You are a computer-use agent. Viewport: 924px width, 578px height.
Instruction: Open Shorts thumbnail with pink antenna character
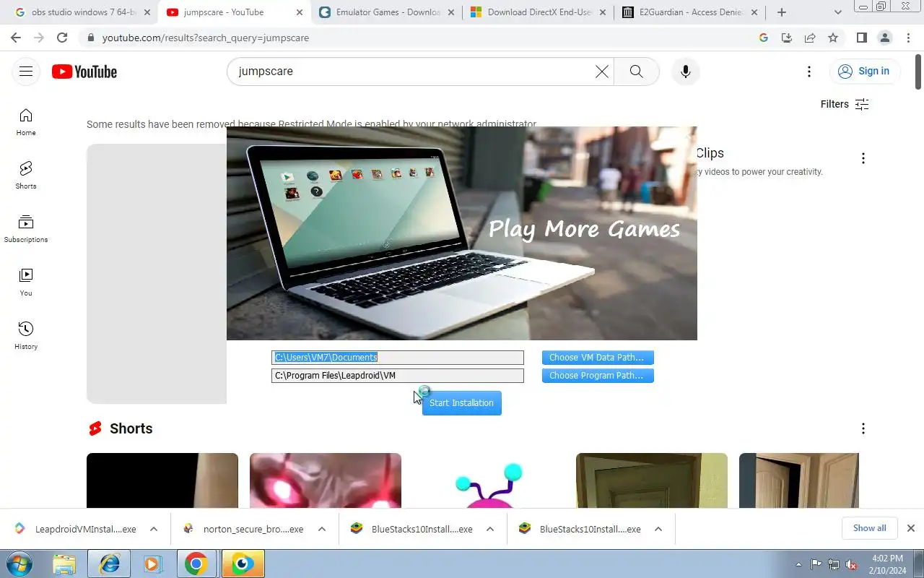(489, 480)
